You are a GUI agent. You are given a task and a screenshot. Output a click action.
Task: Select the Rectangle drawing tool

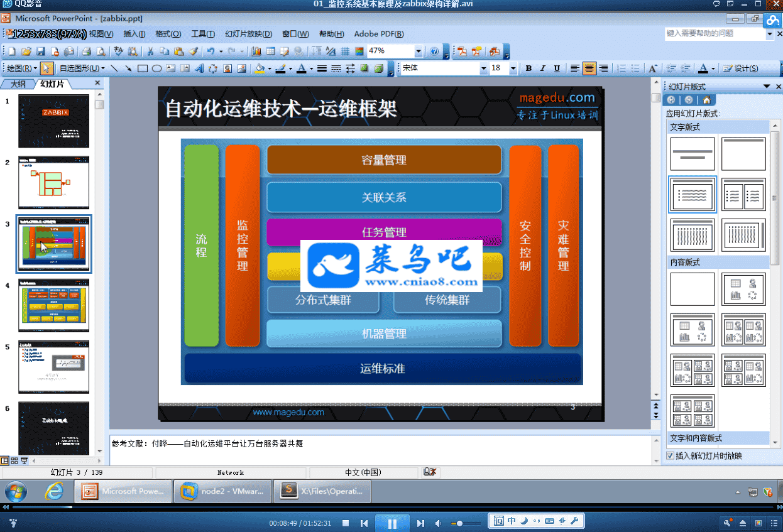point(143,68)
